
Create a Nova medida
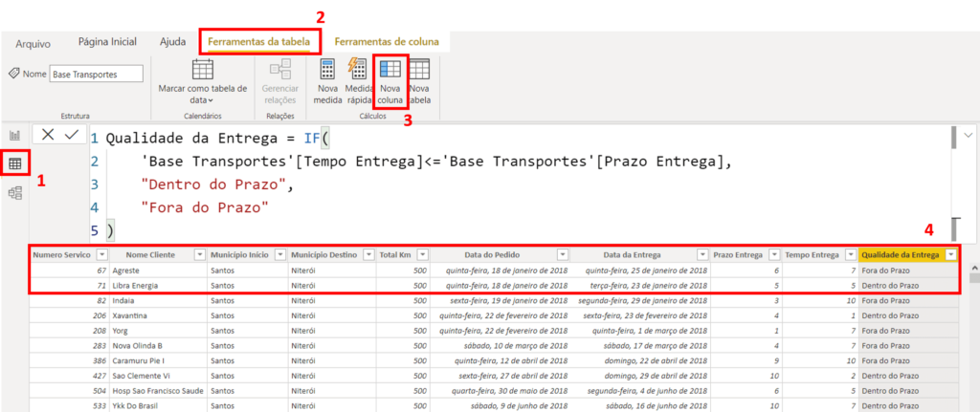tap(327, 82)
